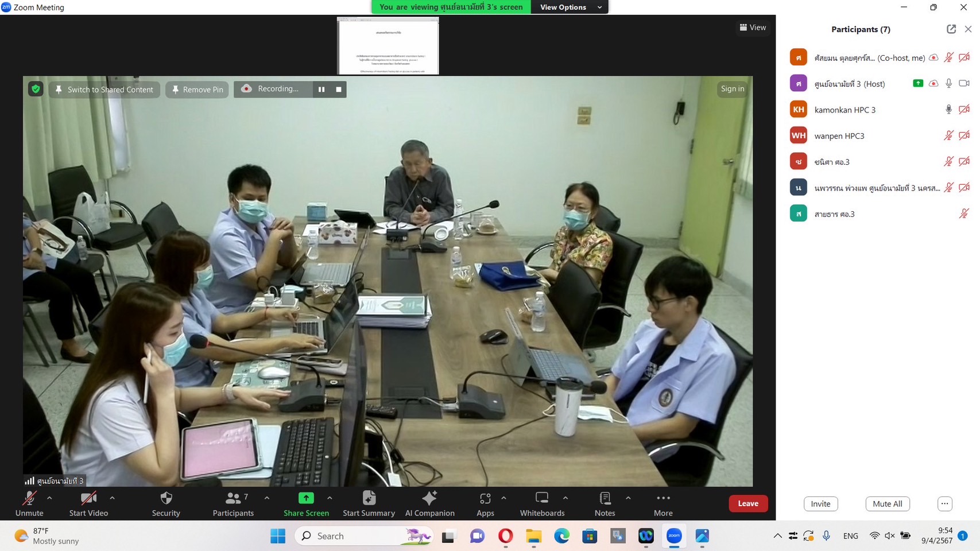Click Switch to Shared Content
This screenshot has height=551, width=980.
pos(104,90)
